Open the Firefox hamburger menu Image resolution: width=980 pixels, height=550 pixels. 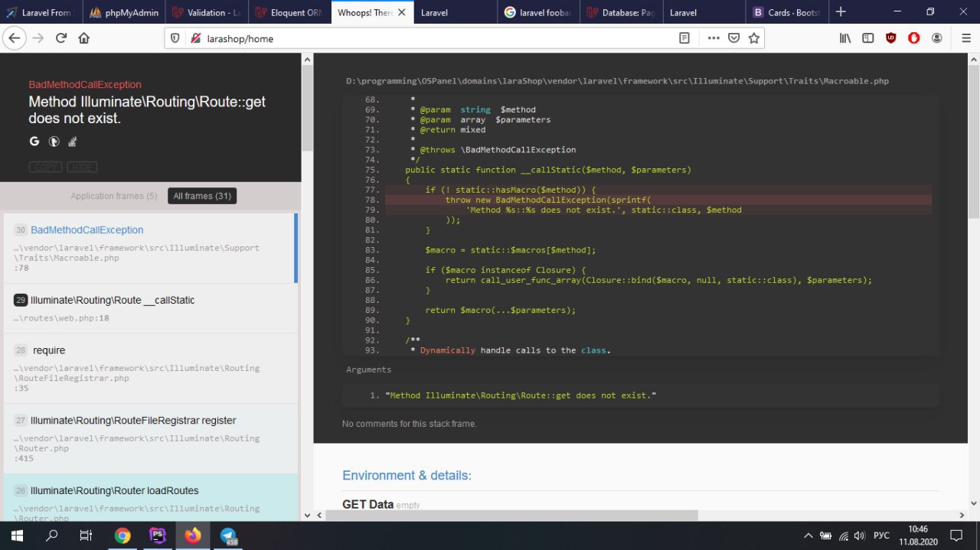(x=965, y=38)
